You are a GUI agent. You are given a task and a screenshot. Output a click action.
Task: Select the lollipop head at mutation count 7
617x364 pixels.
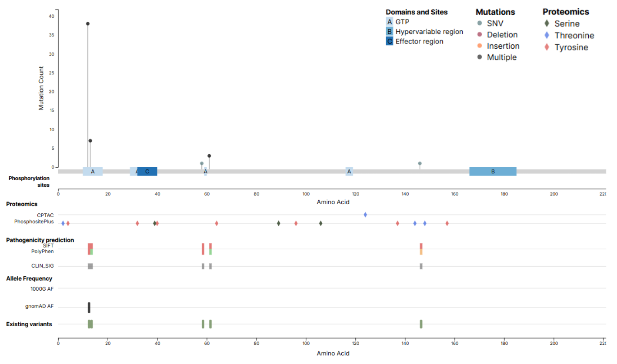pos(90,141)
